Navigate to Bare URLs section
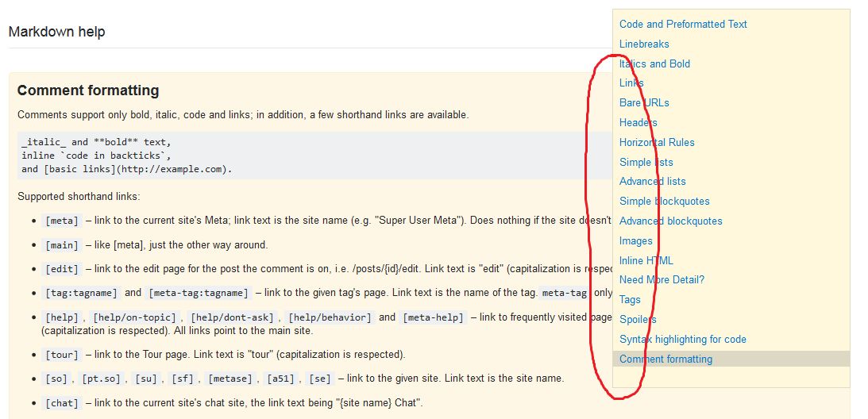The width and height of the screenshot is (868, 419). (x=644, y=103)
